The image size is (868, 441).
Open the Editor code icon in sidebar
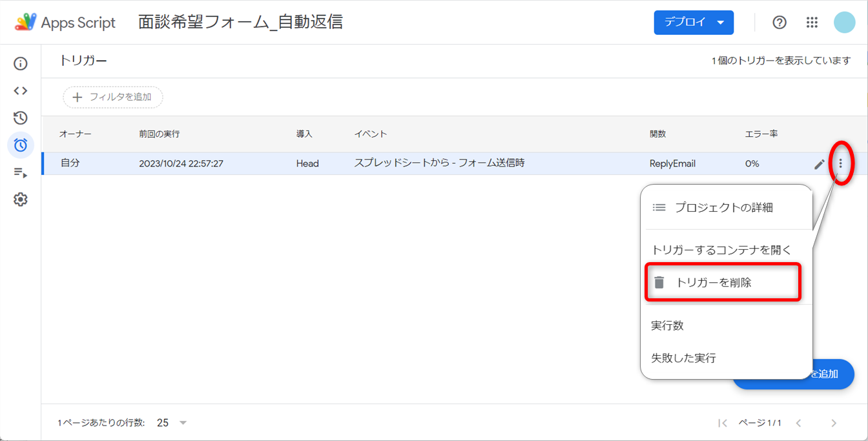click(21, 91)
